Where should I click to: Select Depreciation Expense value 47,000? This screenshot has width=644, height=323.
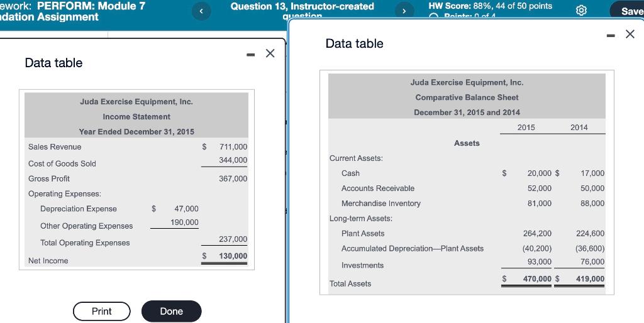pyautogui.click(x=186, y=209)
